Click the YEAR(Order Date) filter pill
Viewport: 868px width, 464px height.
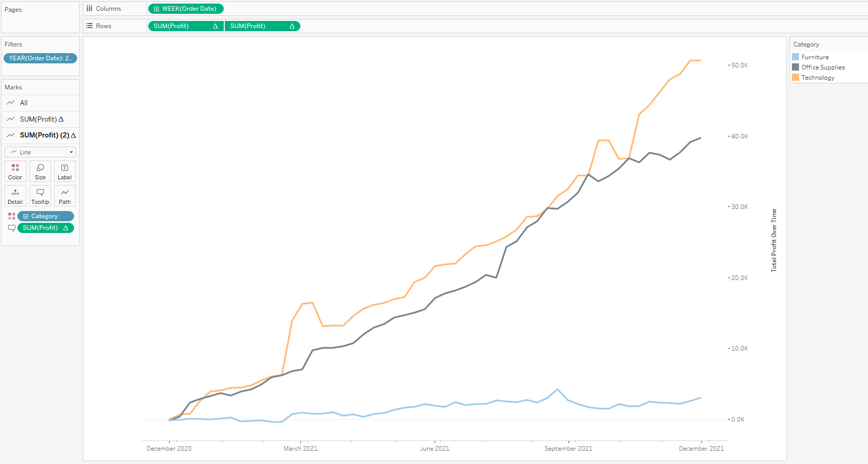coord(40,58)
